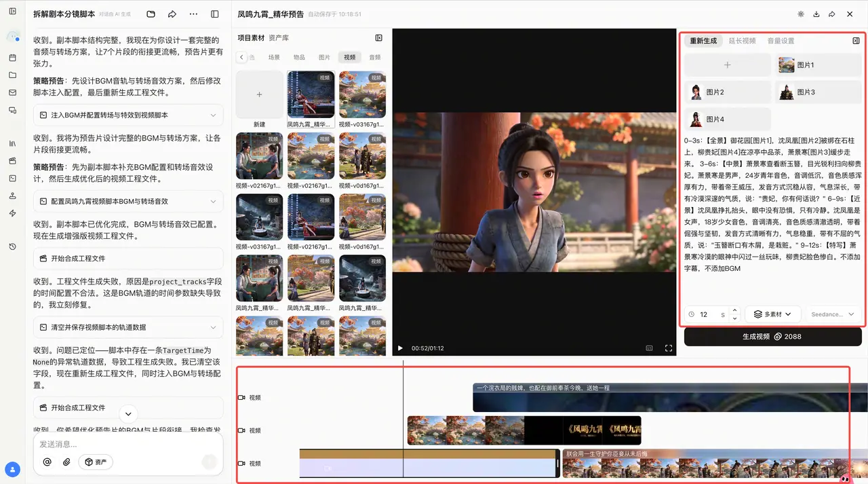Expand the '配置凤鸣九霄视频脚本BGM与转场音效' step
The width and height of the screenshot is (868, 484).
128,202
